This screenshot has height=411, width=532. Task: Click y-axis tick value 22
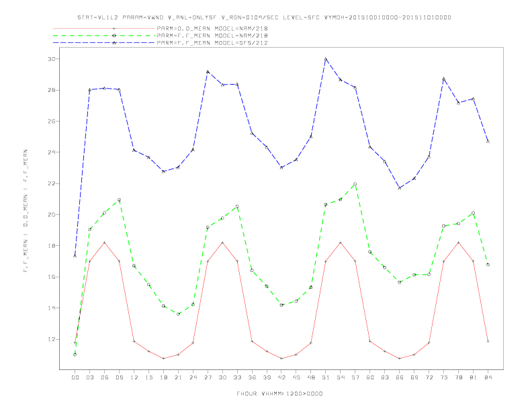click(x=51, y=183)
